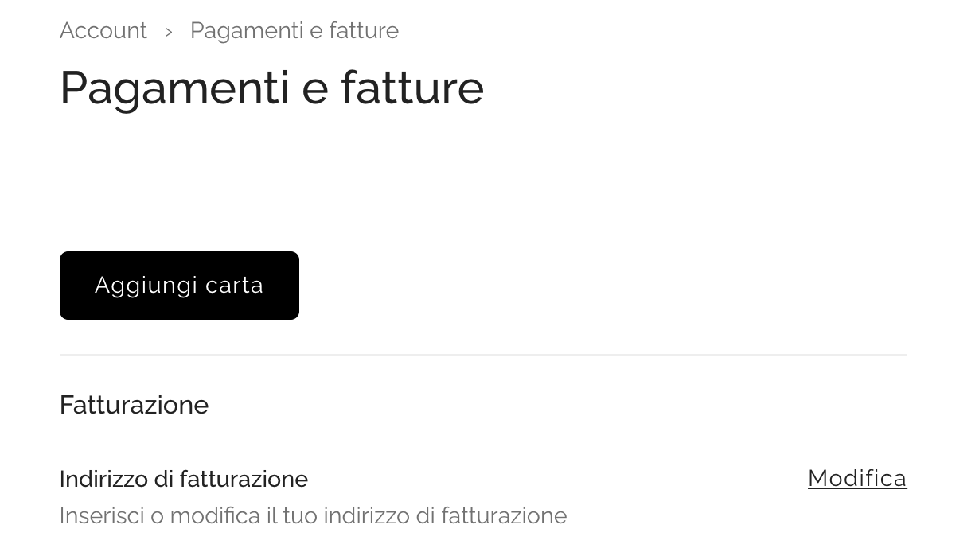
Task: Click the billing address description text
Action: [x=313, y=515]
